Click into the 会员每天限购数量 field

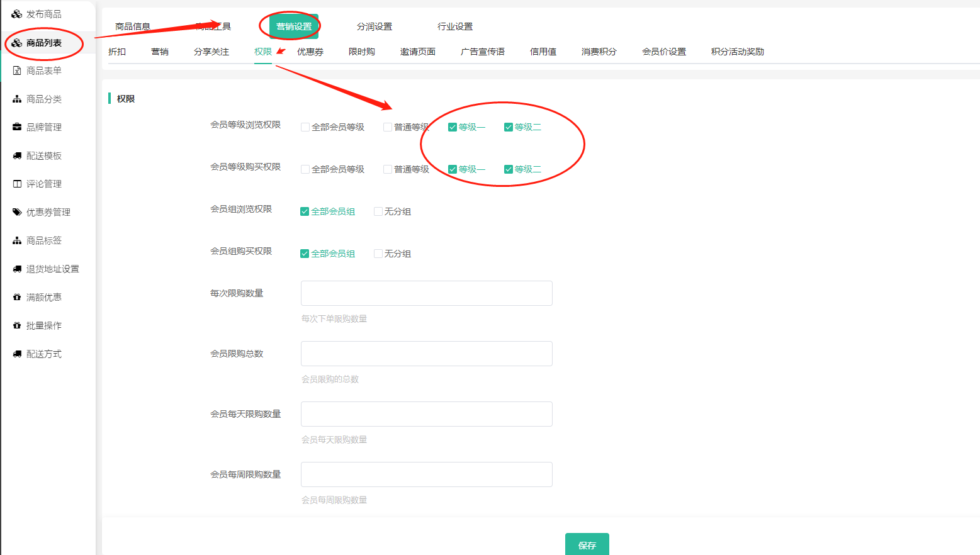click(x=426, y=414)
